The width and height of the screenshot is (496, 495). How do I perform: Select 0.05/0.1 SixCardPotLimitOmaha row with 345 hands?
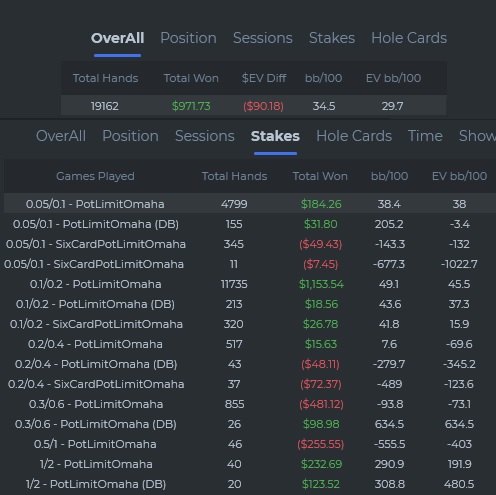[250, 244]
